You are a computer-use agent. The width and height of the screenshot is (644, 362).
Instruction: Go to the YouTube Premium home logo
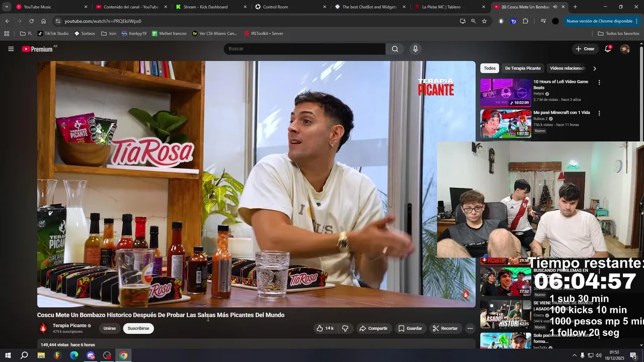(x=37, y=49)
